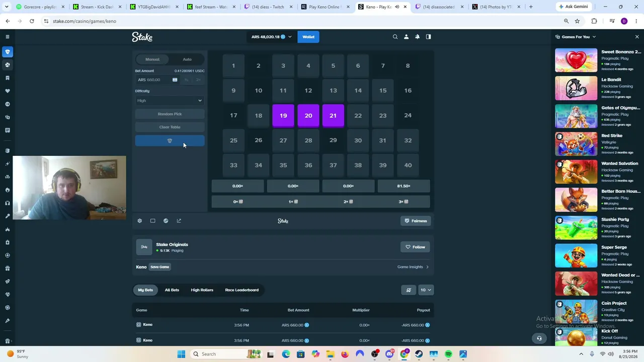Open Chrome tab search dropdown arrow

[x=8, y=7]
